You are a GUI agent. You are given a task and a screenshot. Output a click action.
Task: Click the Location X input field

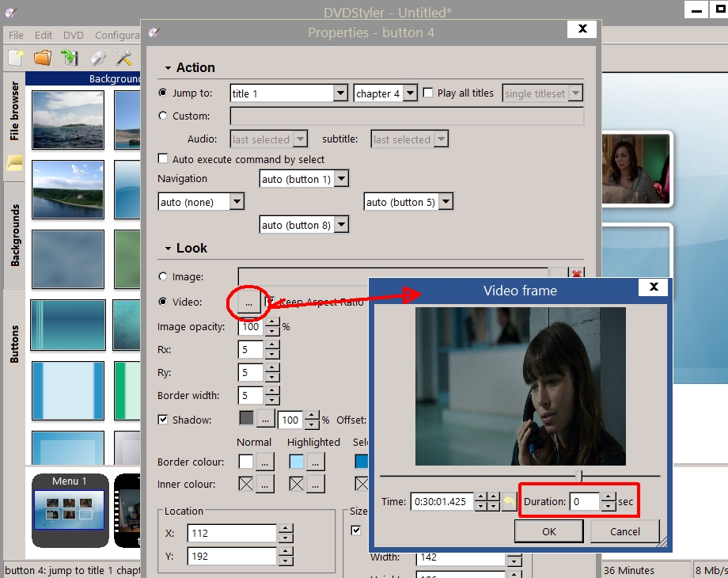(232, 533)
